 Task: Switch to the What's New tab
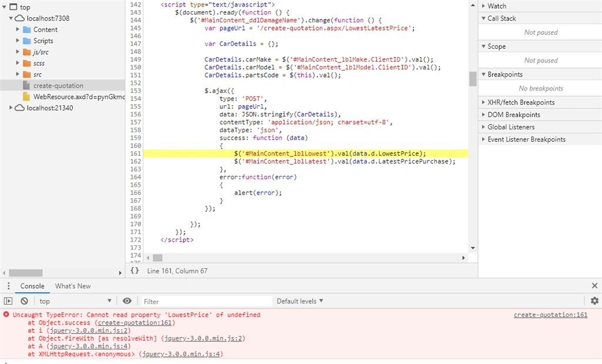72,286
